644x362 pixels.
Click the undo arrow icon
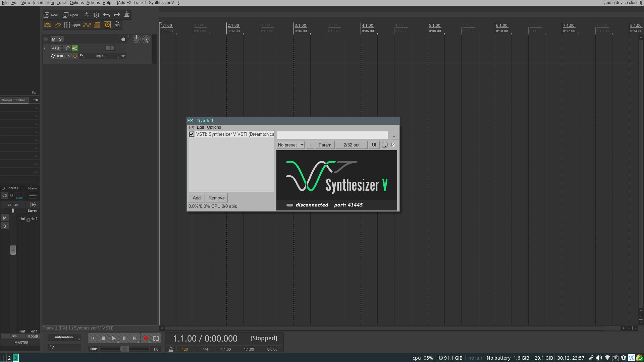pos(106,15)
